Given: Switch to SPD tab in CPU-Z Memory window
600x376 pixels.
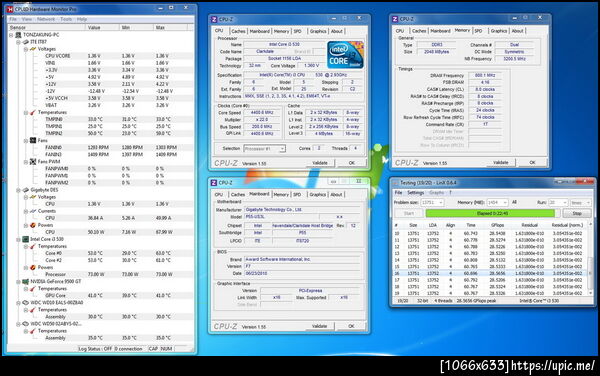Looking at the screenshot, I should click(x=478, y=31).
